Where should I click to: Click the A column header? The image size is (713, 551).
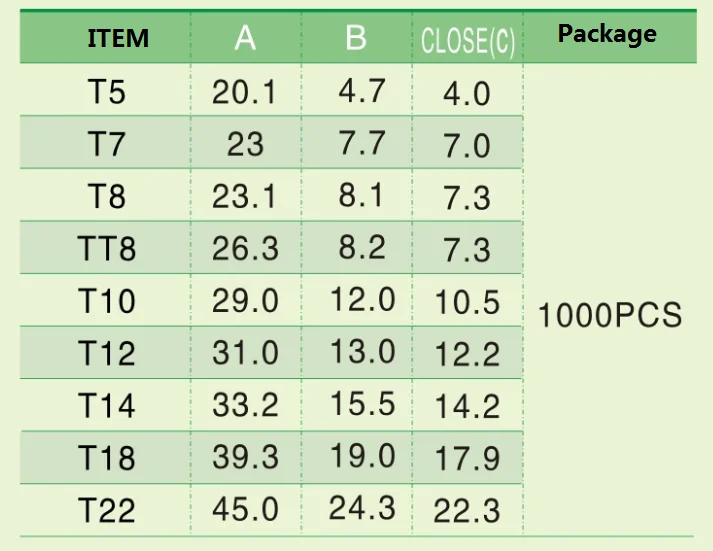[x=245, y=38]
